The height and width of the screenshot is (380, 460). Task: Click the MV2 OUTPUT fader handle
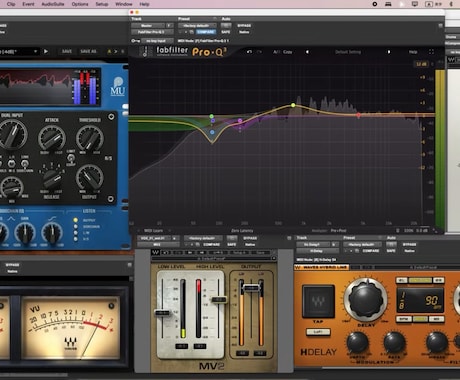(x=251, y=287)
